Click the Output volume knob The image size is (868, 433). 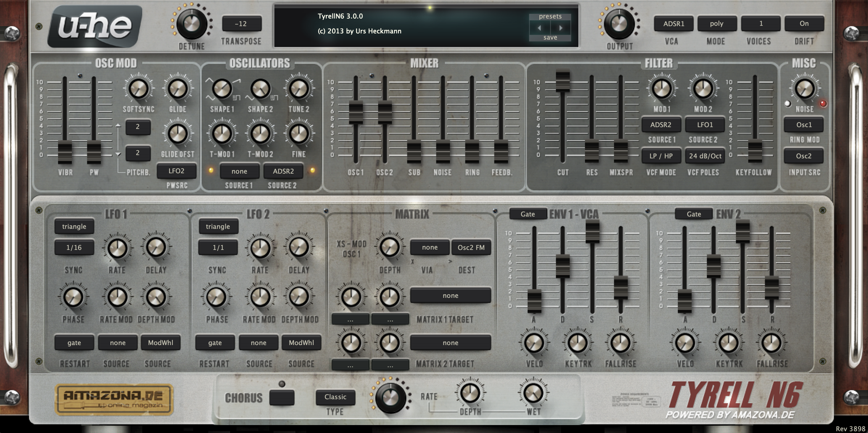(619, 24)
